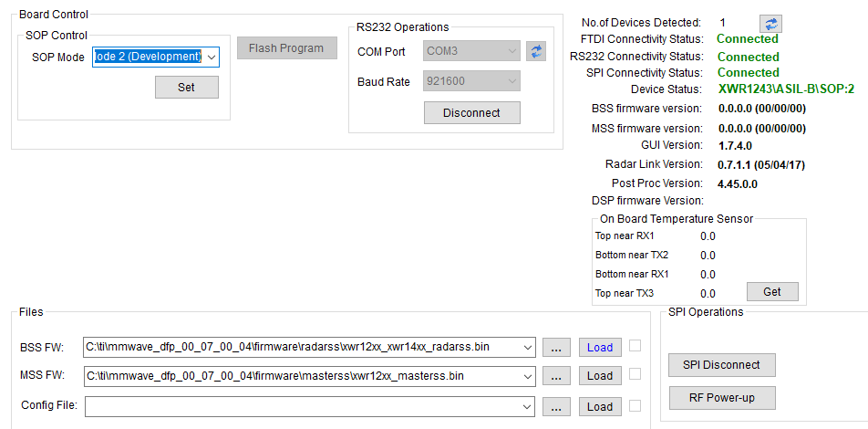Browse for the BSS FW file
The image size is (868, 429).
(x=557, y=348)
